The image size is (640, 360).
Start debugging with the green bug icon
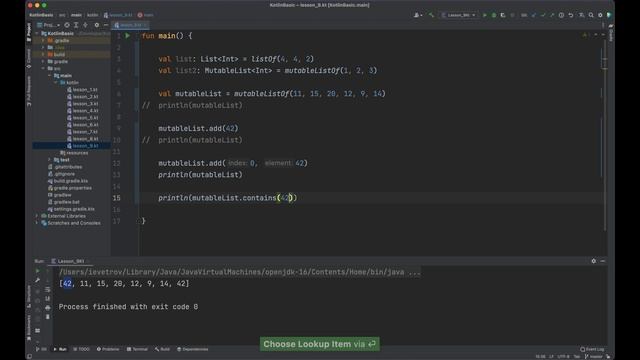[493, 15]
